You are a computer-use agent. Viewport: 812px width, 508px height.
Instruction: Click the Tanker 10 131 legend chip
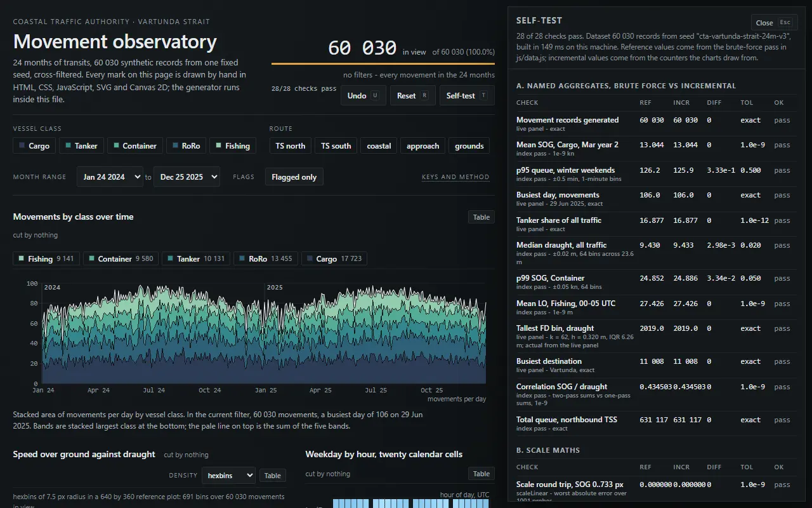point(196,258)
